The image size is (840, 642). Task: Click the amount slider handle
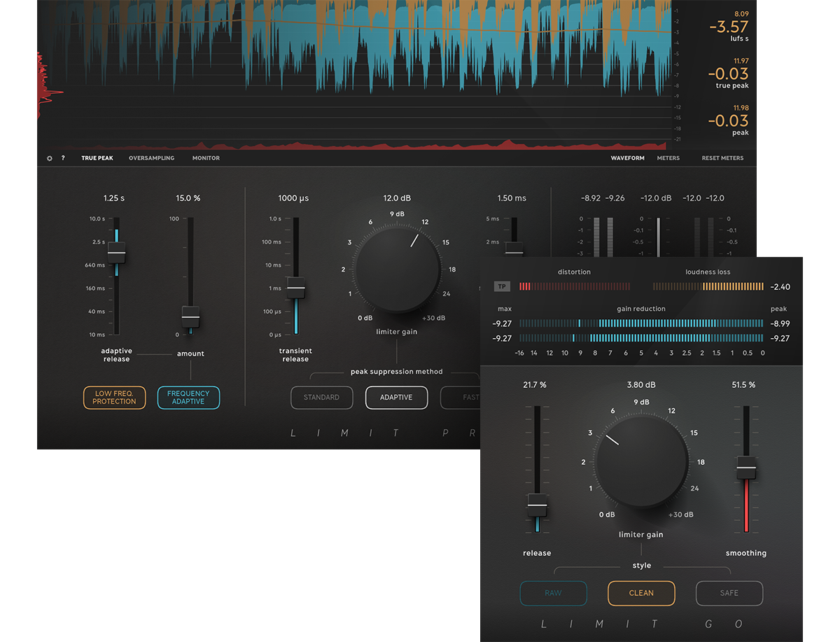(190, 317)
